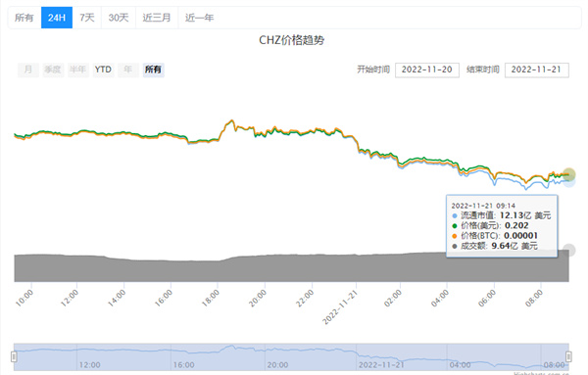This screenshot has height=375, width=588.
Task: Click the tooltip timestamp 2022-11-21 09:14
Action: [483, 206]
